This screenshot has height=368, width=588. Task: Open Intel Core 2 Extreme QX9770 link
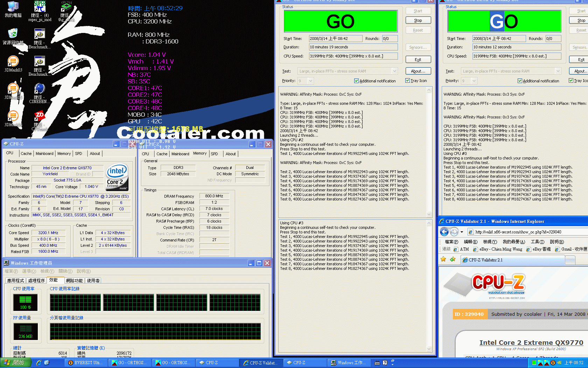point(531,342)
